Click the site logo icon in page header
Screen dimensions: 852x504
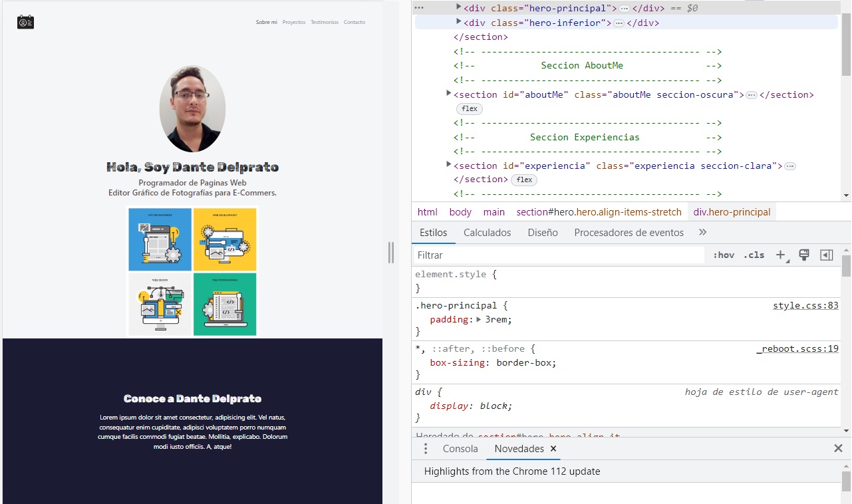[25, 22]
